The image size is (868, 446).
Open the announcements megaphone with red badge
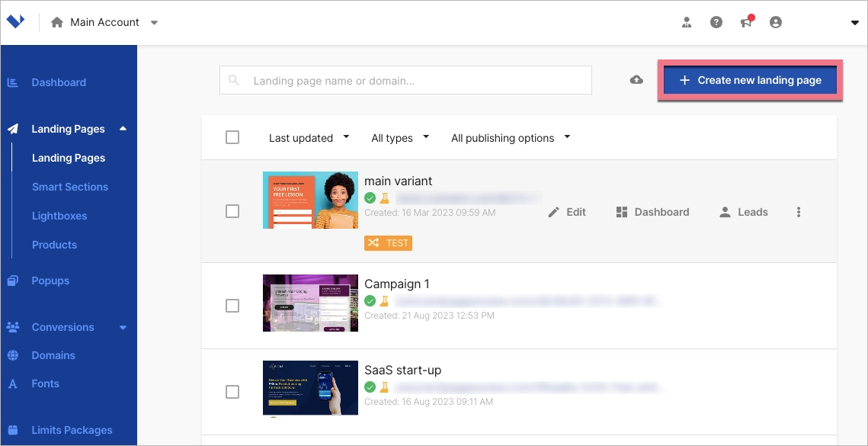click(x=746, y=22)
